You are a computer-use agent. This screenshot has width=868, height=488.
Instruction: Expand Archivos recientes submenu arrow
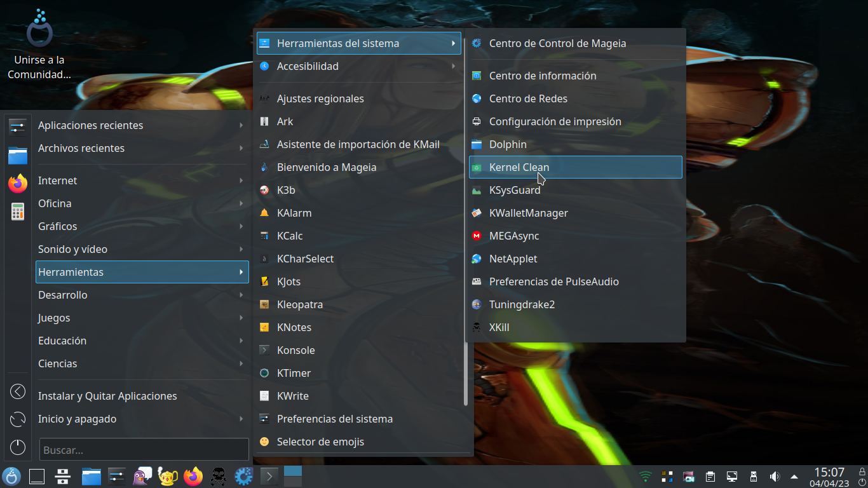(x=241, y=148)
